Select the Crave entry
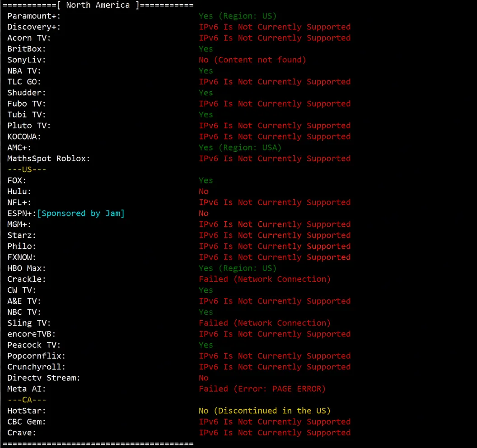This screenshot has width=477, height=448. 21,432
